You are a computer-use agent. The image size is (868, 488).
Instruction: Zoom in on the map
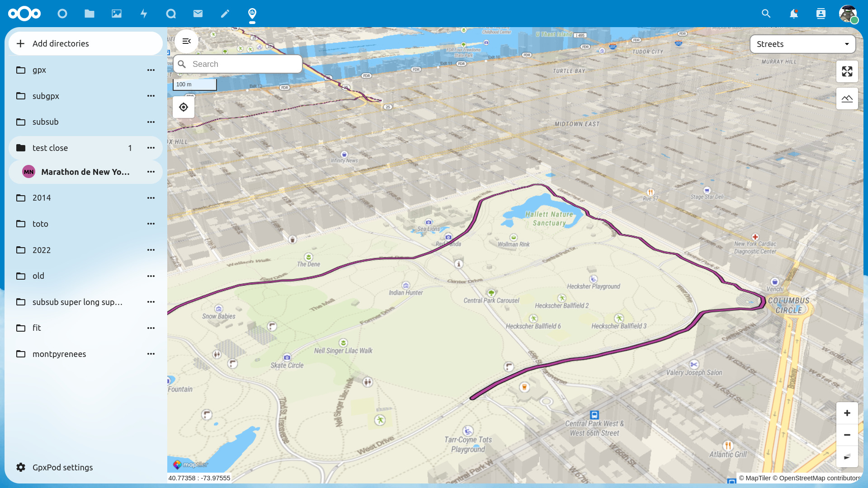tap(847, 413)
